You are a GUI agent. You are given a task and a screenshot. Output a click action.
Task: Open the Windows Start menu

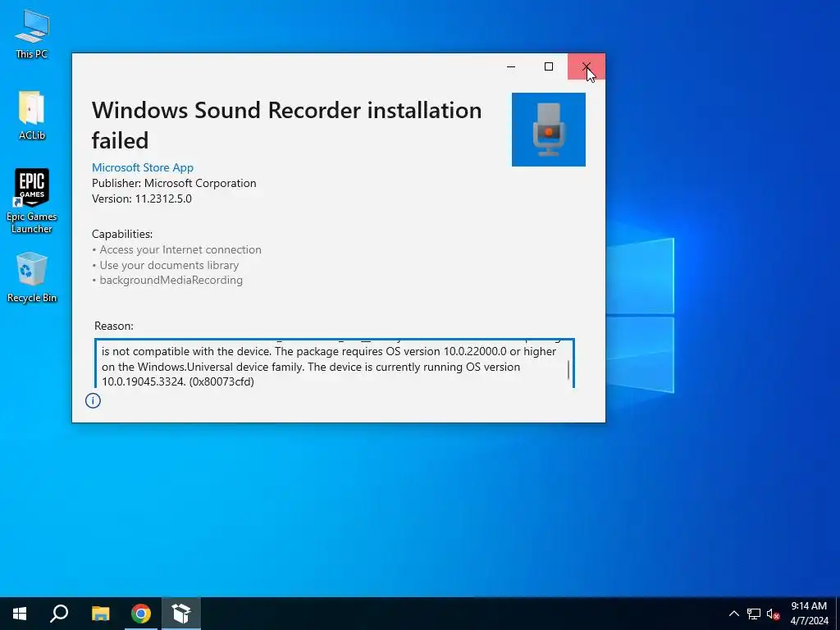click(x=20, y=614)
